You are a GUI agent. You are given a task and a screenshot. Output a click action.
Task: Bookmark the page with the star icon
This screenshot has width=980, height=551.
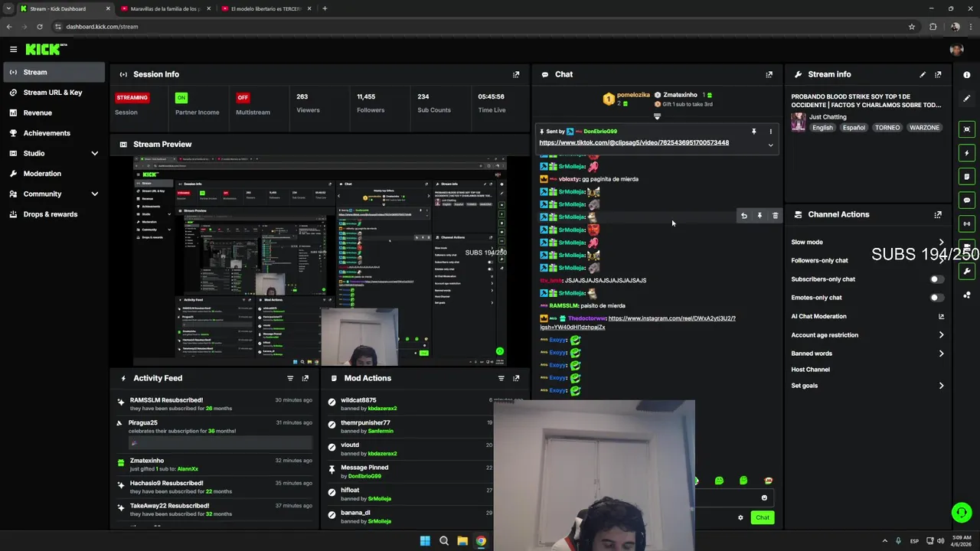pyautogui.click(x=912, y=27)
